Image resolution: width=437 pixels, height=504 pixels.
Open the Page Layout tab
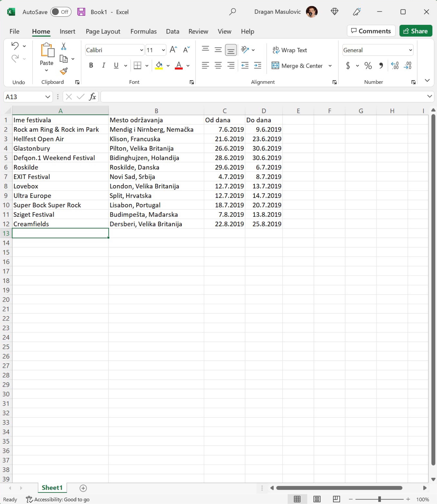[x=103, y=31]
